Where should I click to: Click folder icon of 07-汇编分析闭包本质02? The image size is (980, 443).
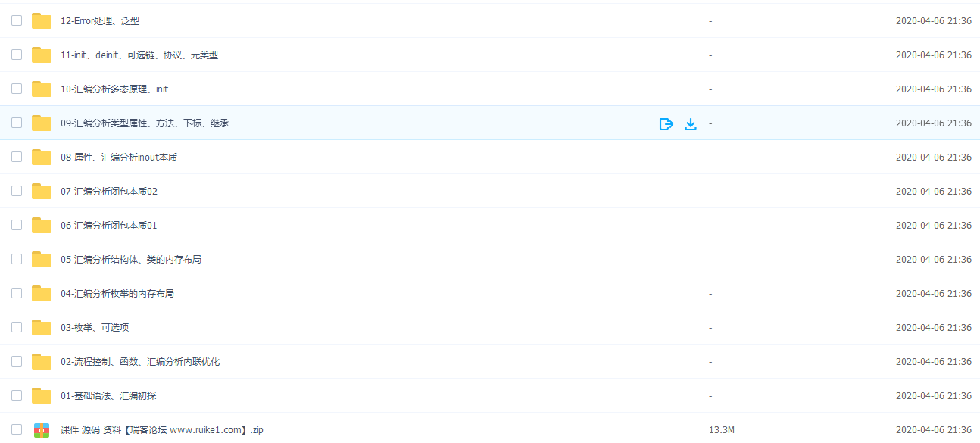click(42, 192)
